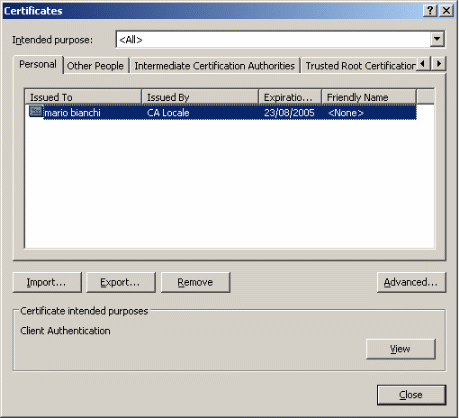Viewport: 459px width, 418px height.
Task: Switch to the Other People tab
Action: pos(95,66)
